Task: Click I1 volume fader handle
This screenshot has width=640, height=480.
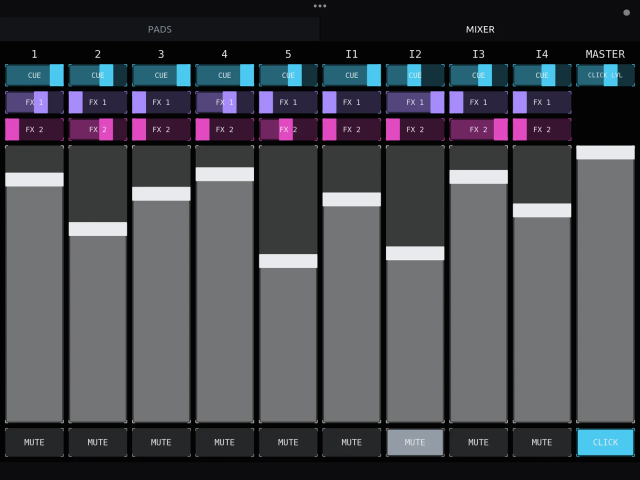Action: [x=351, y=200]
